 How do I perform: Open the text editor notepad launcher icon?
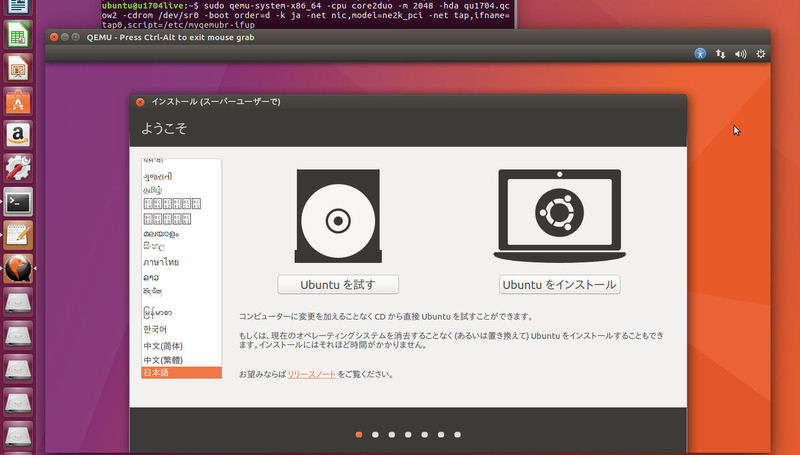point(18,235)
